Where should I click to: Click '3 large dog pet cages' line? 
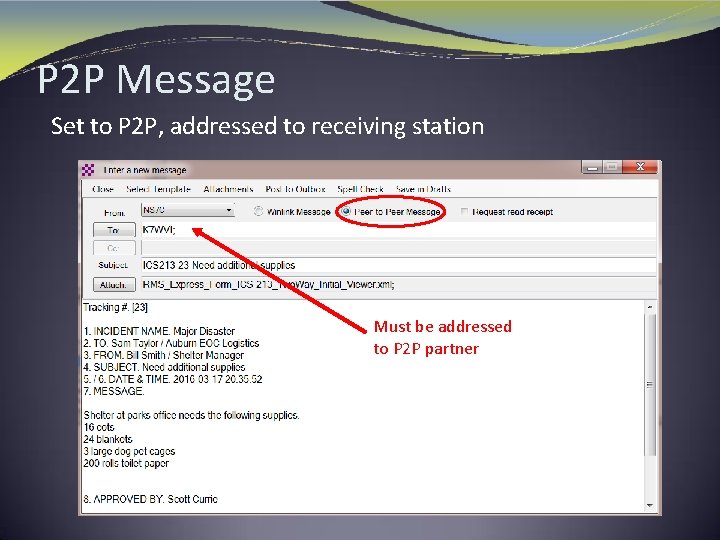pos(129,451)
